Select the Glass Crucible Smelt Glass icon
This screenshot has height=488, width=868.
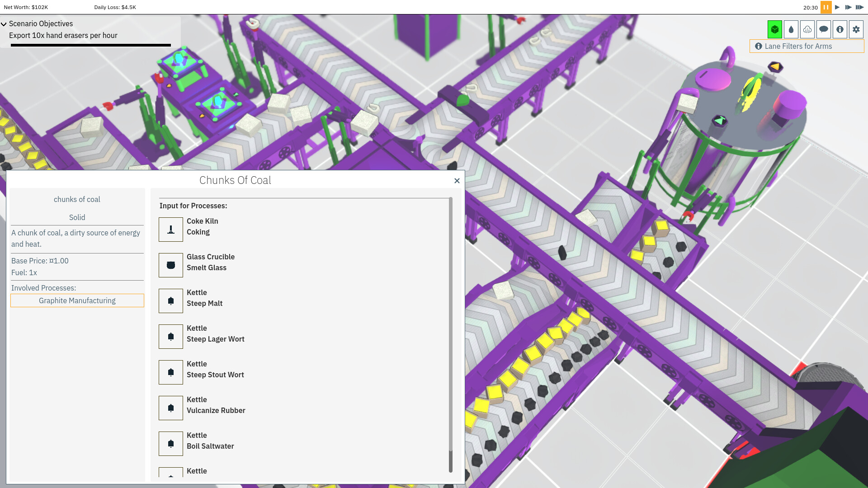click(x=170, y=265)
